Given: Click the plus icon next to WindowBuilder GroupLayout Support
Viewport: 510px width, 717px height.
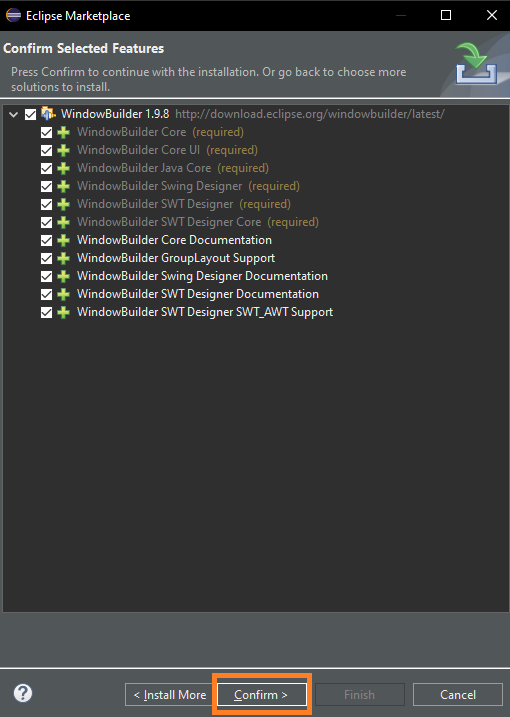Looking at the screenshot, I should click(64, 258).
